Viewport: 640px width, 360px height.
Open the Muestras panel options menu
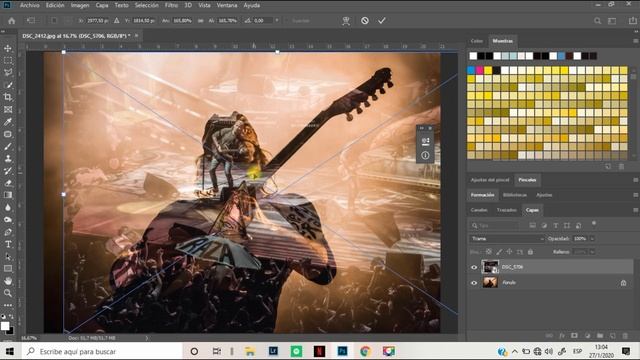[x=635, y=41]
